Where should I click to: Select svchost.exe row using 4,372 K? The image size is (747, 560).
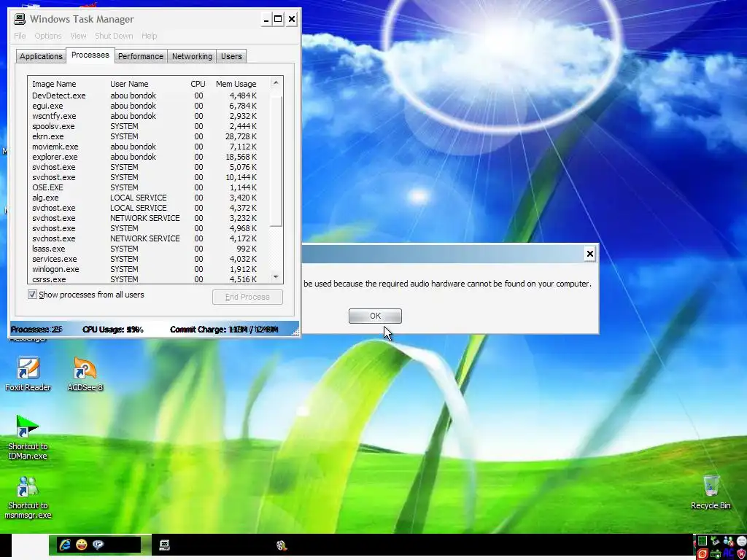tap(149, 208)
